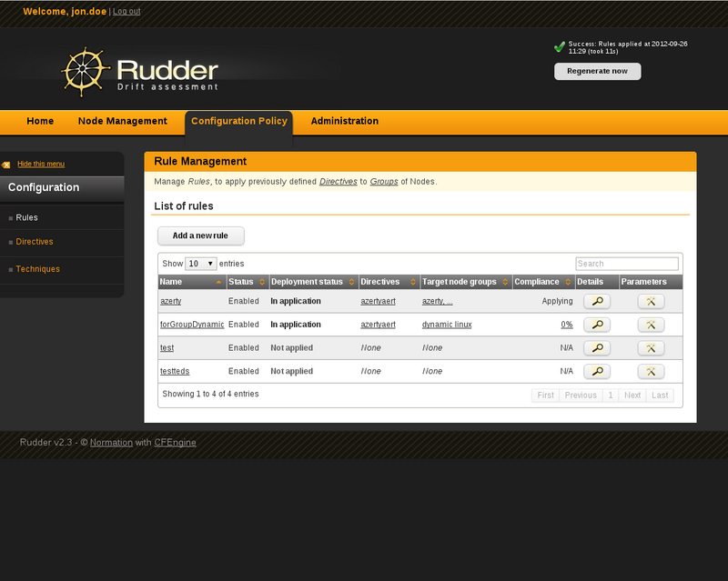Viewport: 728px width, 581px height.
Task: Click 'In application' status in azerty row
Action: [296, 301]
